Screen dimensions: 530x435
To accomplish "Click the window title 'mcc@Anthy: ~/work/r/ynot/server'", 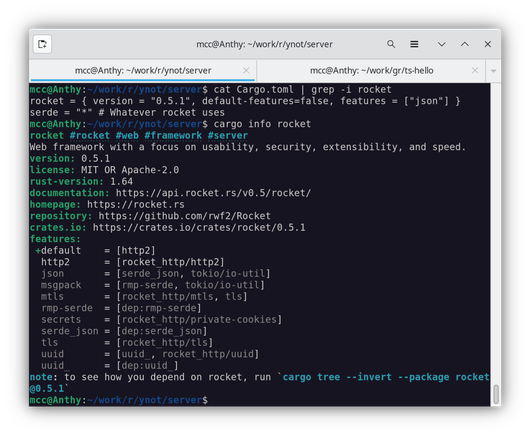I will (x=264, y=44).
